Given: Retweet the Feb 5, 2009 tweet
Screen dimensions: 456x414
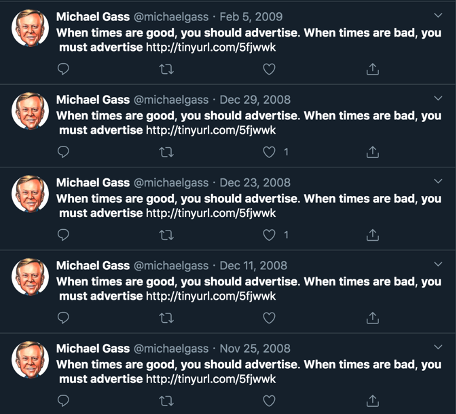Looking at the screenshot, I should (x=166, y=69).
